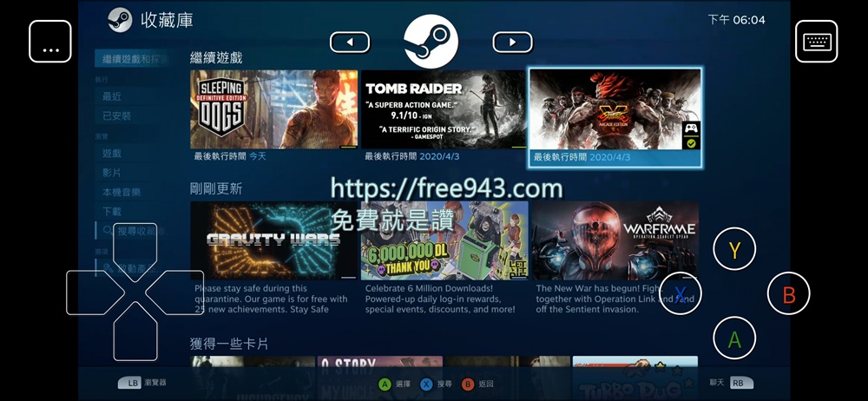The image size is (868, 401).
Task: Show the on-screen keyboard
Action: click(x=817, y=42)
